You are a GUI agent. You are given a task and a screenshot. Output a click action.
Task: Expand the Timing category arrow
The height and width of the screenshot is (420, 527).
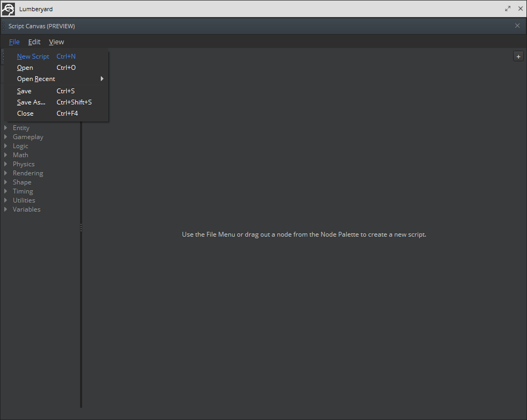(x=5, y=191)
